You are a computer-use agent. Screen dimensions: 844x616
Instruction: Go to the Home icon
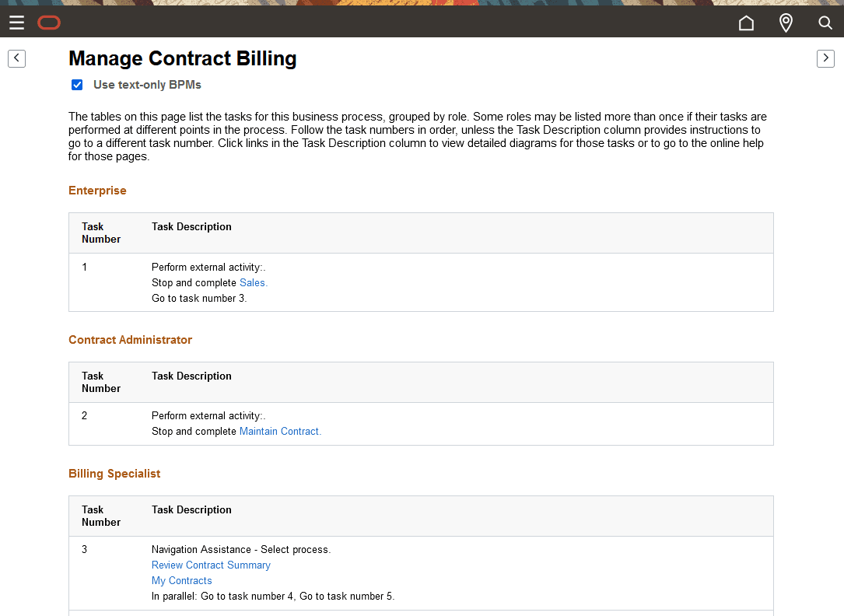point(746,23)
